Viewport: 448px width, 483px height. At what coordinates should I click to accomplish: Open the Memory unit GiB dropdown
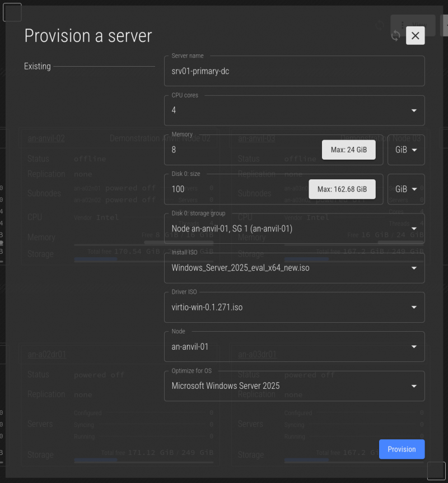pyautogui.click(x=406, y=150)
